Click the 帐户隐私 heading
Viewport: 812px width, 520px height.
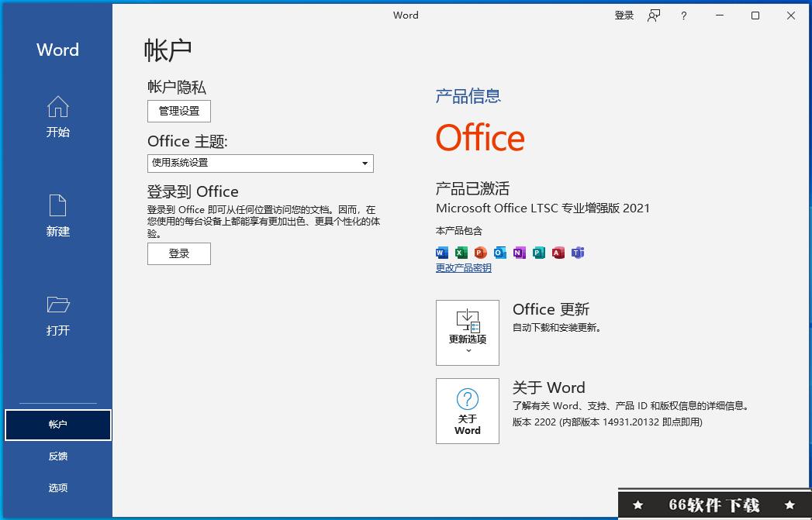coord(177,87)
